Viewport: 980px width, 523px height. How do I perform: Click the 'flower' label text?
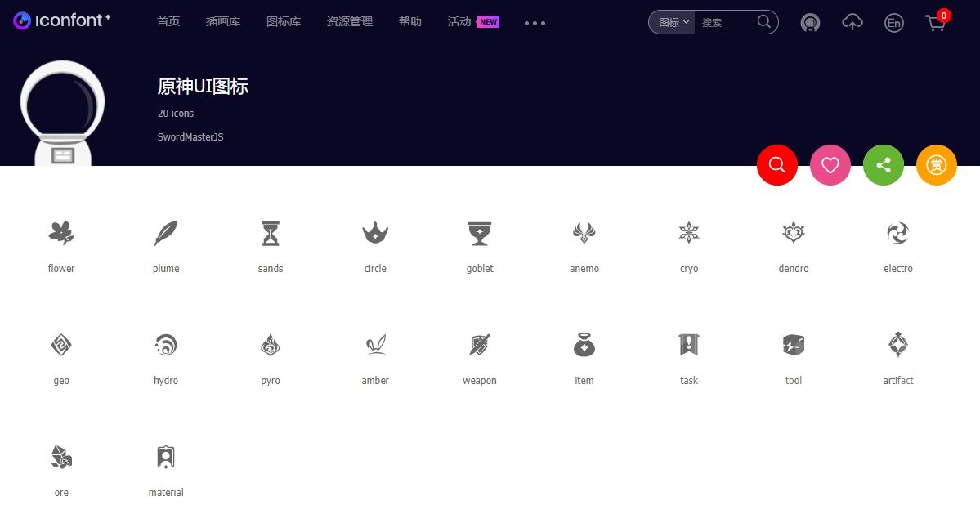click(61, 268)
